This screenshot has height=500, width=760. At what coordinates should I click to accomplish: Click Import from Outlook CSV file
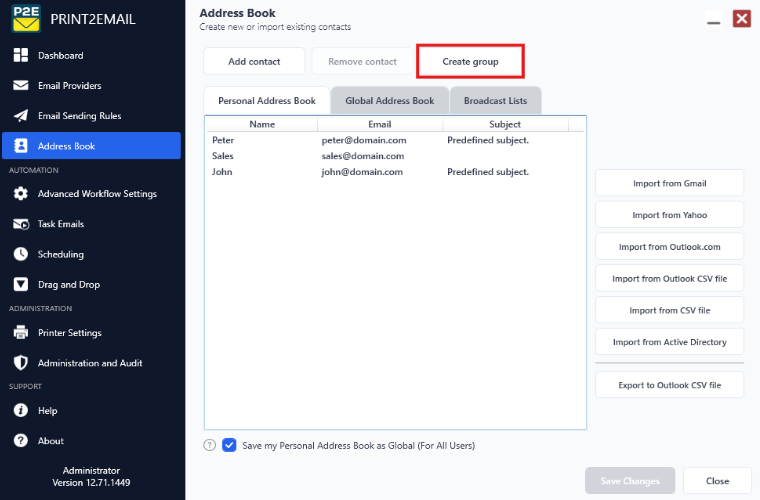coord(669,279)
